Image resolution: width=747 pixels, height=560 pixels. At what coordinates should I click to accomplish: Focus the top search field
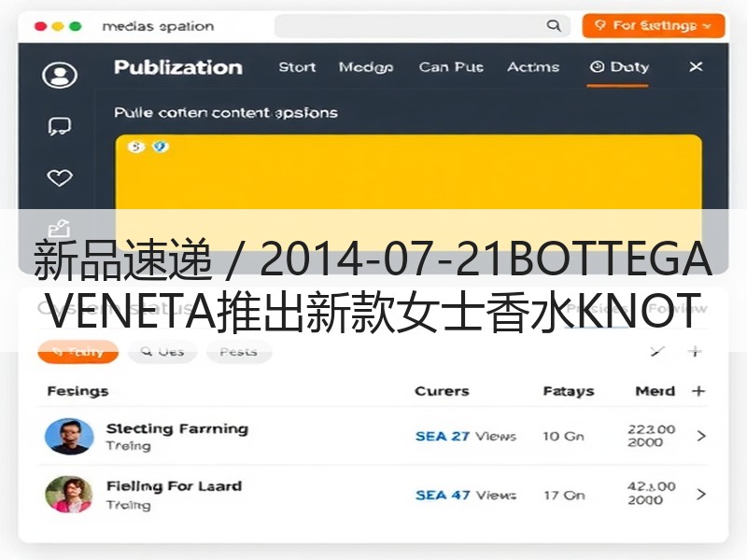click(x=422, y=26)
